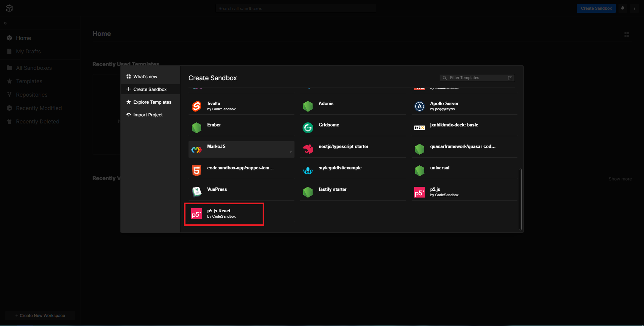Open Recently Modified in sidebar

point(39,108)
